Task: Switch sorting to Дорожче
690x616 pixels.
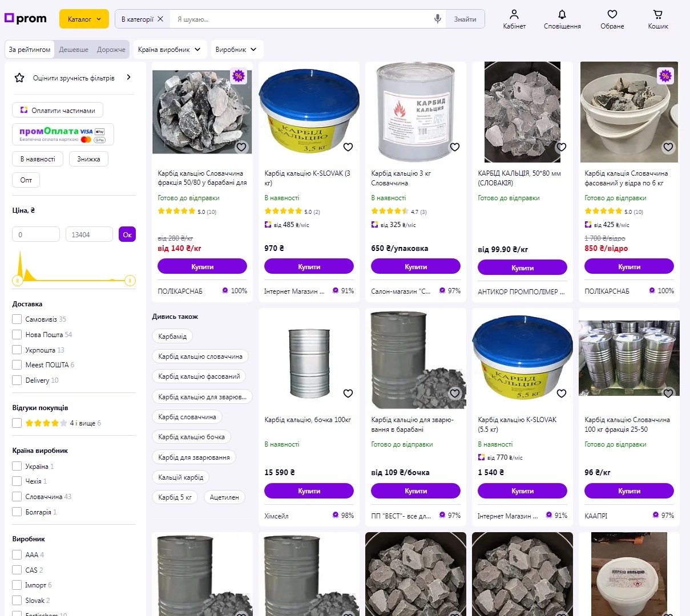Action: (111, 50)
